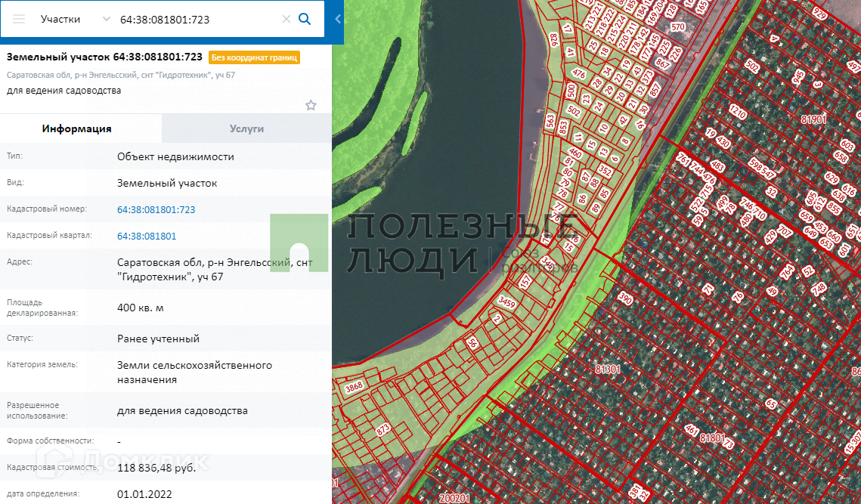Click parcel label 3459 on map
861x504 pixels.
506,302
